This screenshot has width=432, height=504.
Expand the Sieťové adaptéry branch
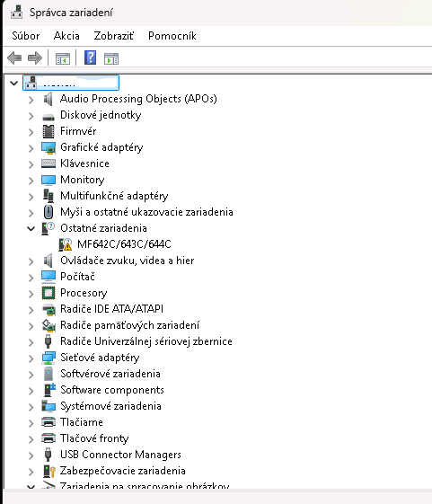(31, 358)
